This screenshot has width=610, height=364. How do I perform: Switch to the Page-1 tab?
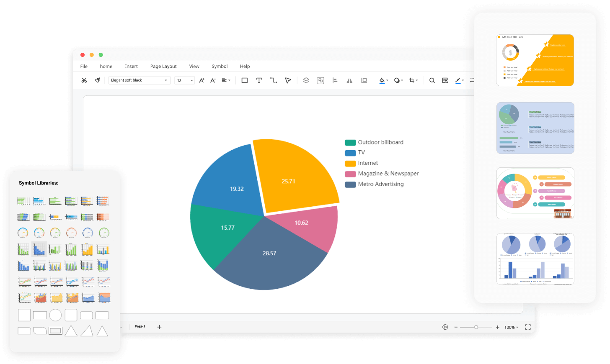pos(140,326)
